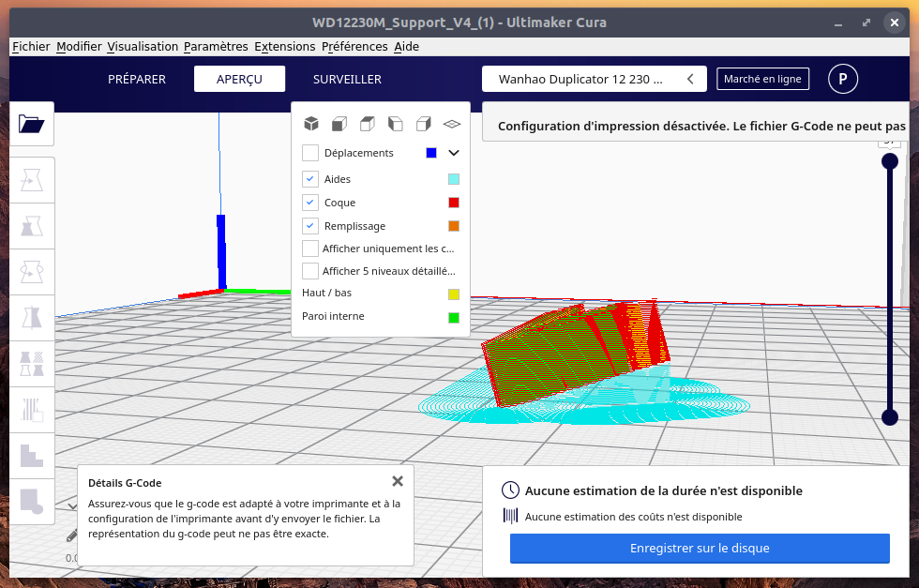Open the Visualisation menu
The width and height of the screenshot is (919, 588).
point(143,46)
